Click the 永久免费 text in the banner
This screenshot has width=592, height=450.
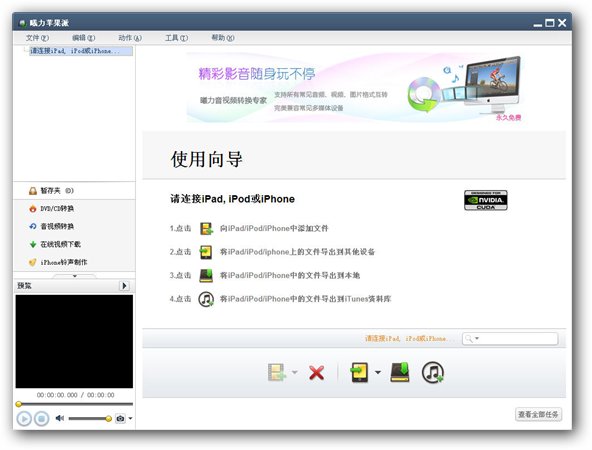[x=508, y=117]
